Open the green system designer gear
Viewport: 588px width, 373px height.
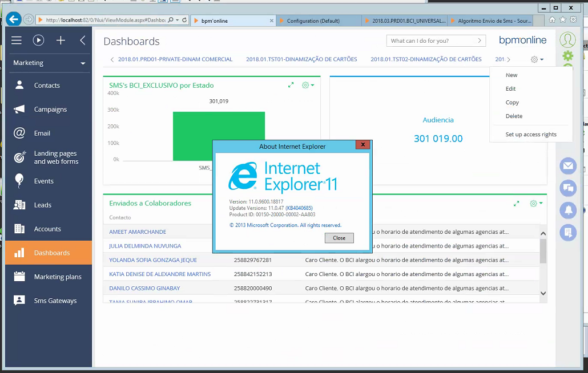(568, 56)
